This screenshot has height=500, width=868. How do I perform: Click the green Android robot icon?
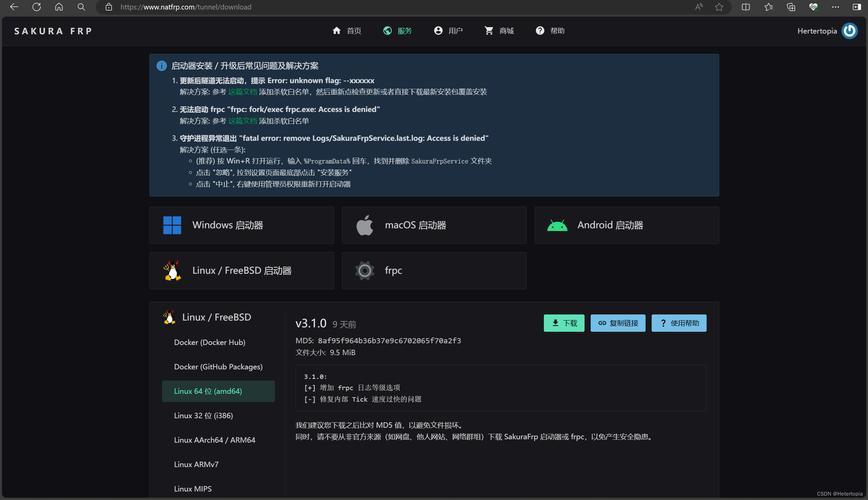557,225
